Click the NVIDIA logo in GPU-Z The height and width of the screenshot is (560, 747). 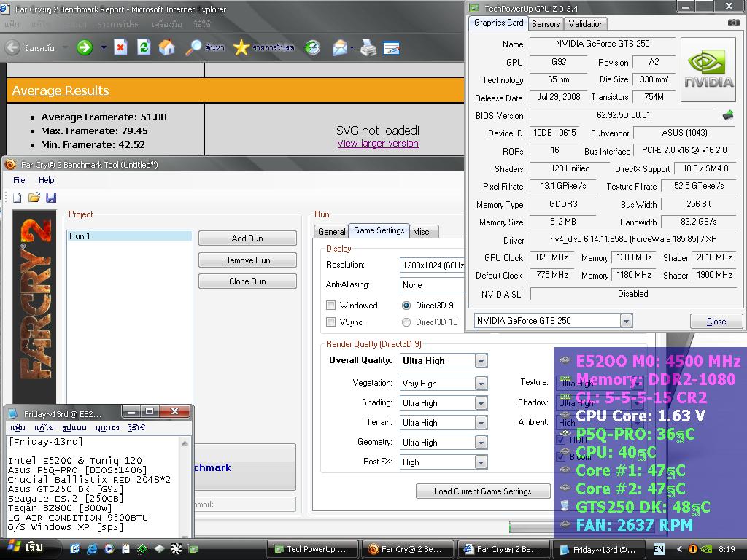pos(709,69)
